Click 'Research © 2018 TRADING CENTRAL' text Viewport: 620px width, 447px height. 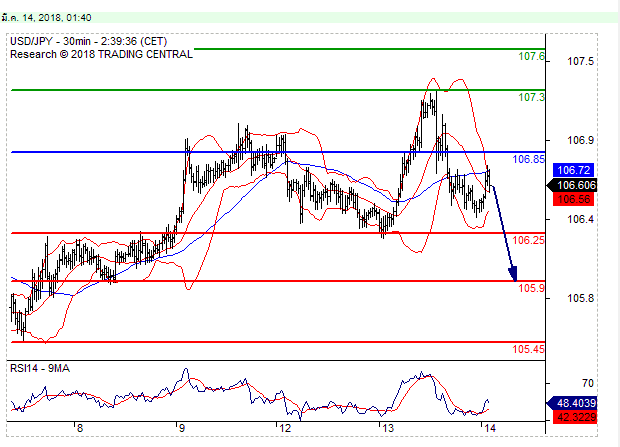101,54
